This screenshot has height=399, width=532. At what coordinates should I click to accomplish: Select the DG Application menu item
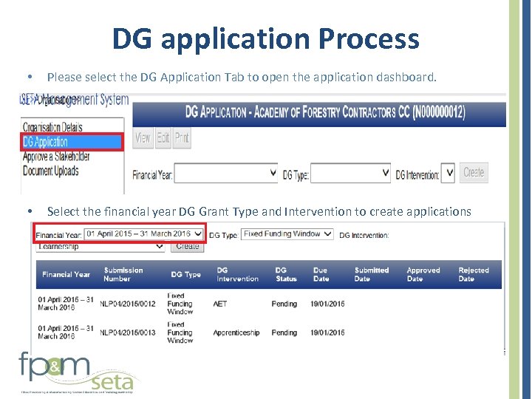tap(72, 142)
